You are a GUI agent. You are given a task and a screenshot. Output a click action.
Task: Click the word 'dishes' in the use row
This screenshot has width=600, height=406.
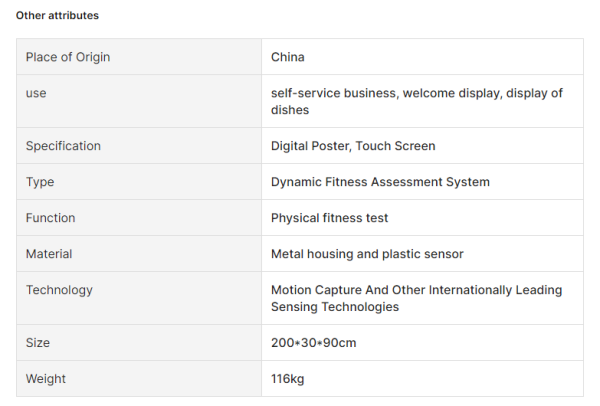289,110
